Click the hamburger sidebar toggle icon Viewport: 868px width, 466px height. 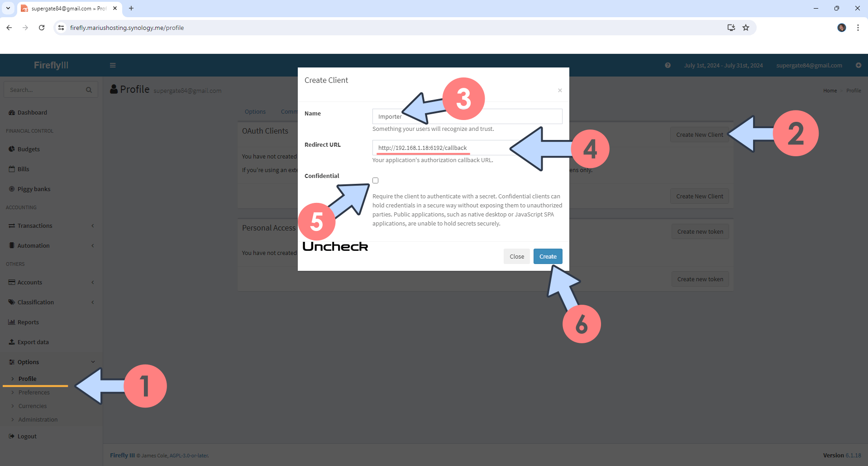113,65
